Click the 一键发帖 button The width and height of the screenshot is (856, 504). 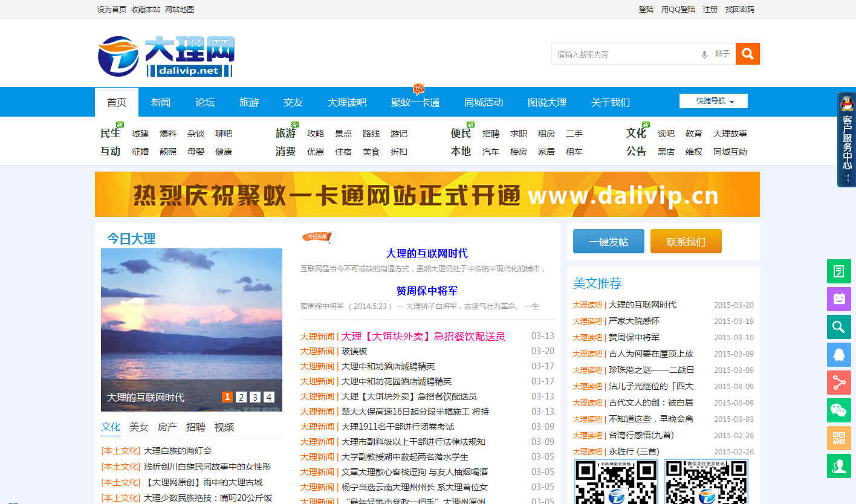pyautogui.click(x=608, y=241)
